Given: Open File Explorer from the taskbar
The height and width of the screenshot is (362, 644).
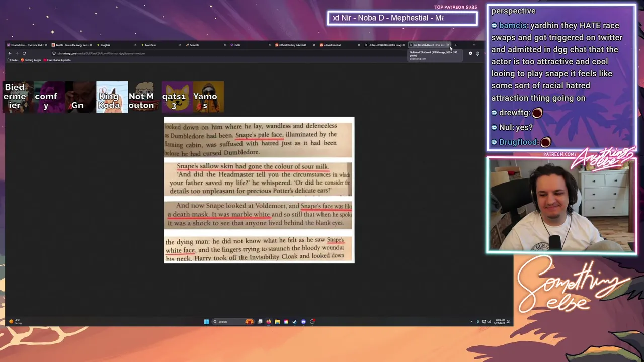Looking at the screenshot, I should [277, 322].
